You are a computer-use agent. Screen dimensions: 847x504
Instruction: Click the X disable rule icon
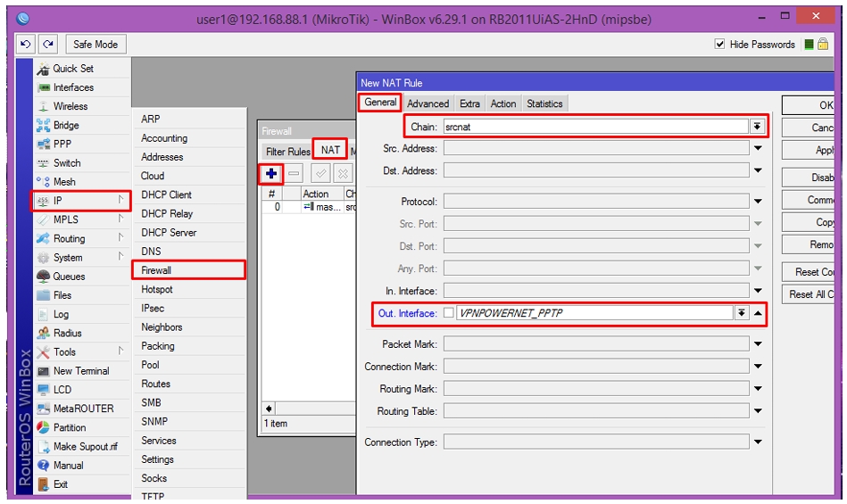[x=343, y=173]
